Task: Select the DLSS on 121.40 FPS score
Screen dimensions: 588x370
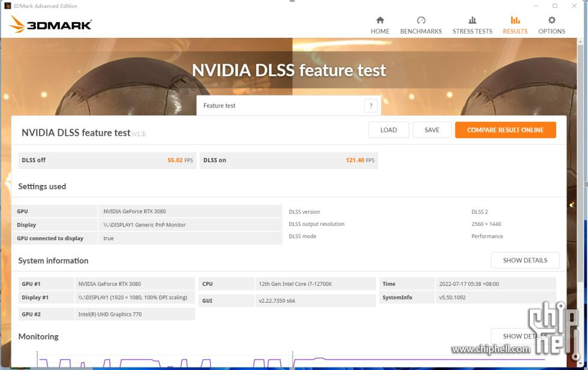Action: (x=289, y=160)
